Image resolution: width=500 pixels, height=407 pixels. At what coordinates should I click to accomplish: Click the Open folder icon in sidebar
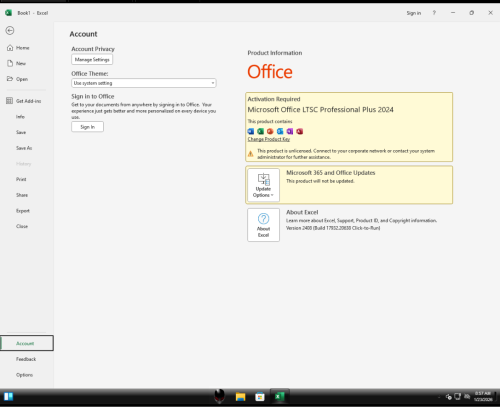coord(10,79)
